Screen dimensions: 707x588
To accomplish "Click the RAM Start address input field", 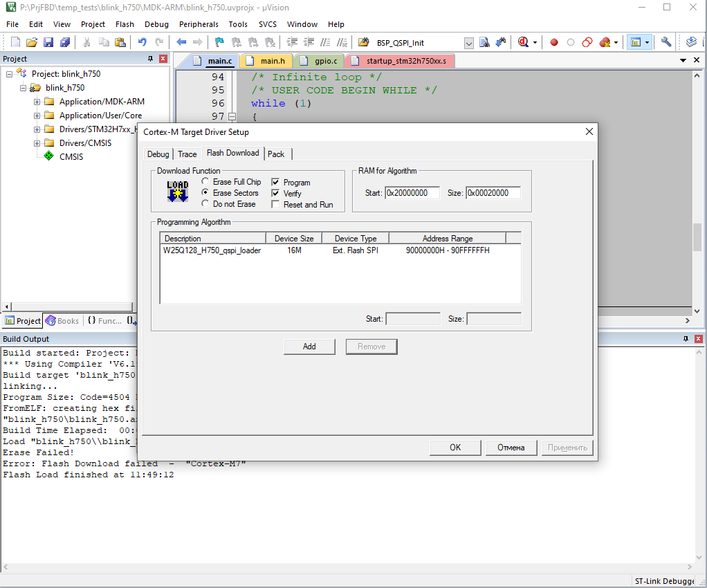I will 412,193.
